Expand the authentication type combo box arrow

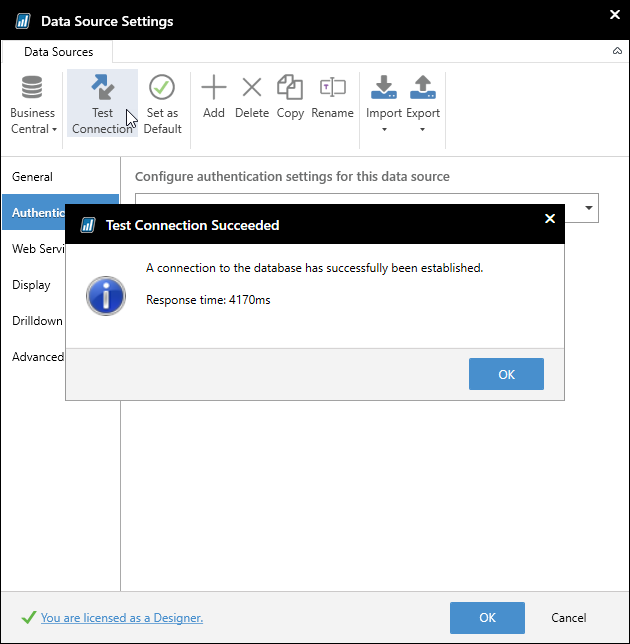click(x=589, y=208)
